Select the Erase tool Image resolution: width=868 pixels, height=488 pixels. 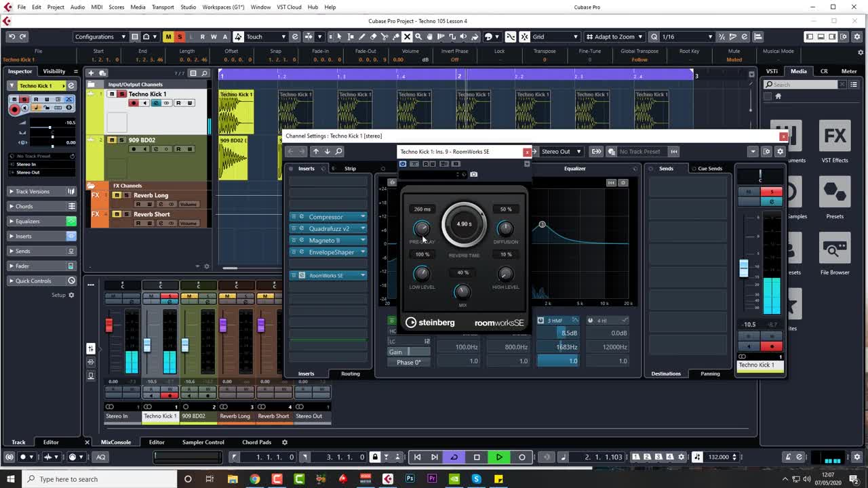pos(374,37)
